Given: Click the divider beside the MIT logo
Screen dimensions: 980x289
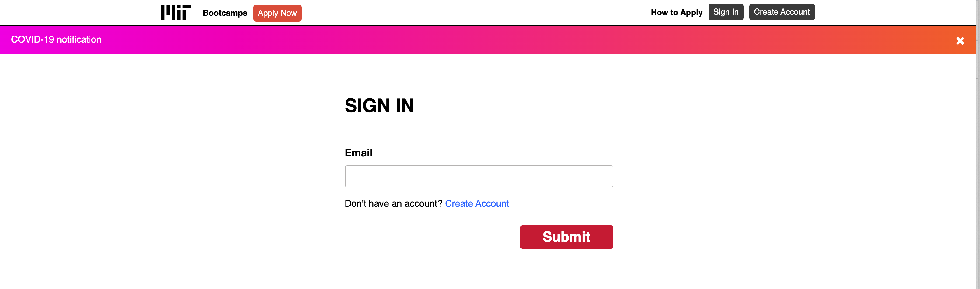Looking at the screenshot, I should pos(197,12).
